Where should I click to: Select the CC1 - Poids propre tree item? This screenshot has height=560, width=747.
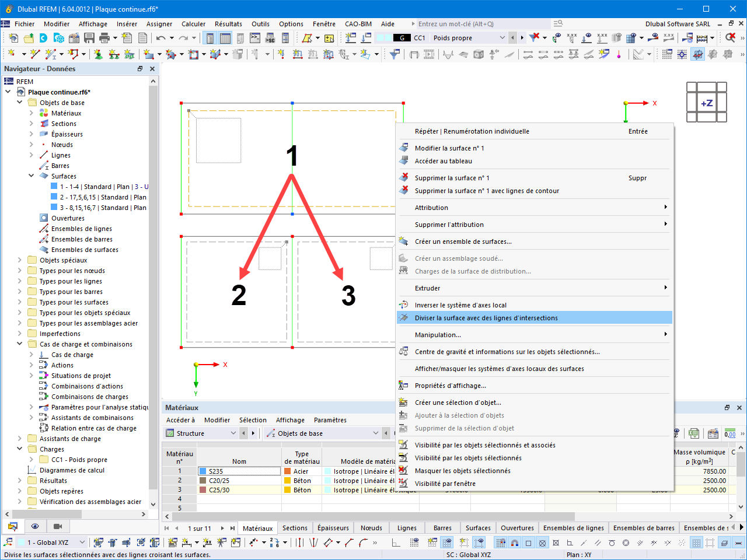[79, 460]
